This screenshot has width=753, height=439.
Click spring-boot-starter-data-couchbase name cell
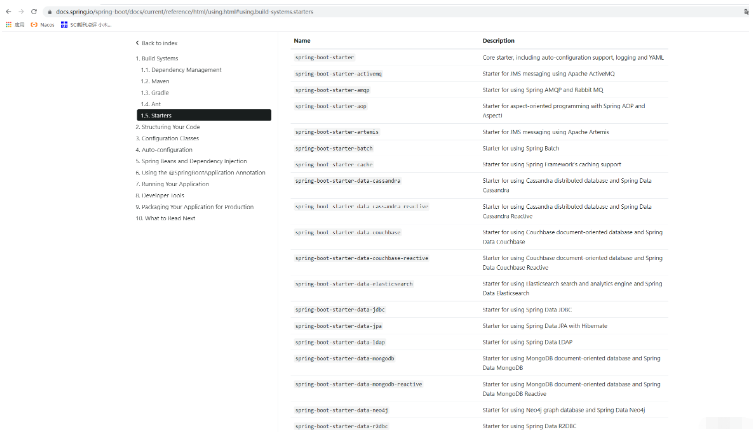click(348, 232)
